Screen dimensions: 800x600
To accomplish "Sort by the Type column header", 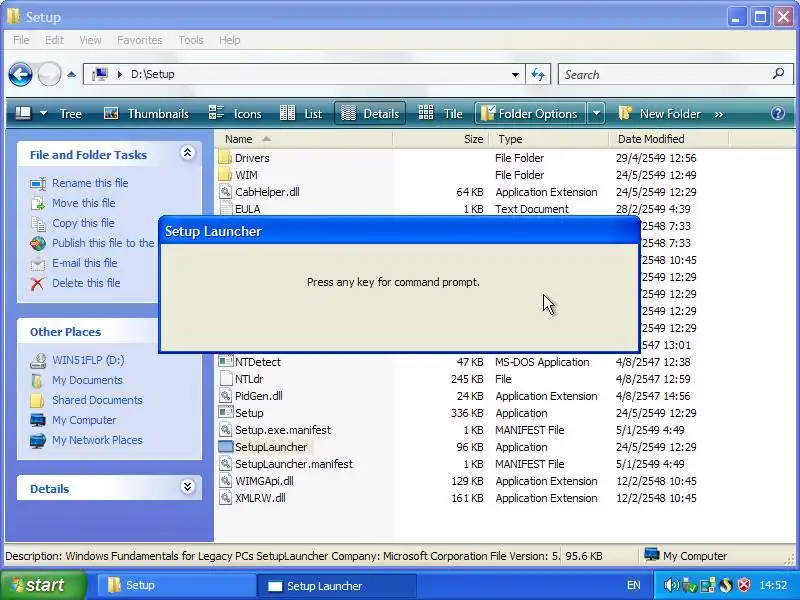I will 549,139.
